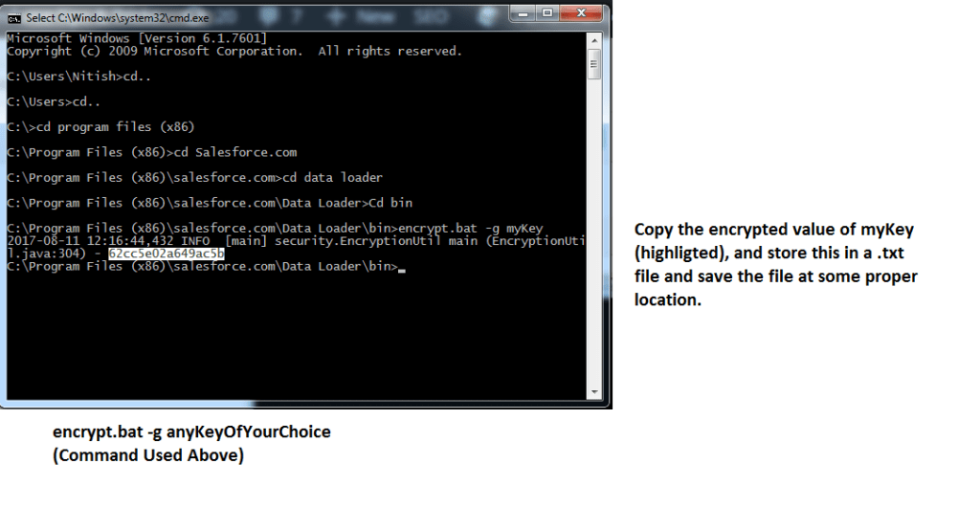This screenshot has width=980, height=508.
Task: Click the 'encrypt.bat -g myKey' command text
Action: point(471,229)
